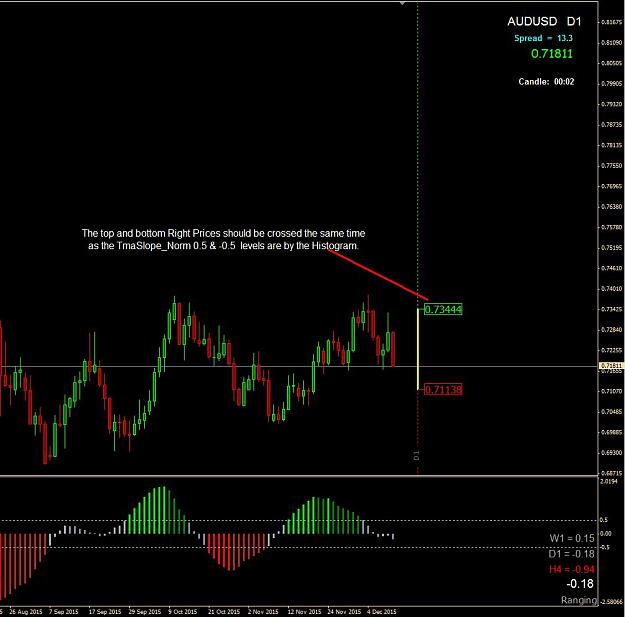
Task: Click the 29 Sep 2015 date label
Action: [145, 612]
